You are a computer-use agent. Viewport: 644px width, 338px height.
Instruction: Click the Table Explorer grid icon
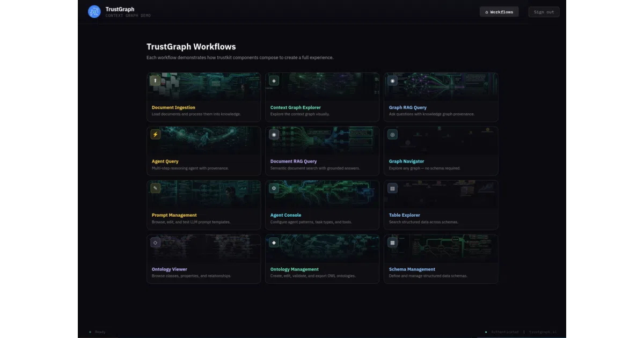[x=393, y=188]
